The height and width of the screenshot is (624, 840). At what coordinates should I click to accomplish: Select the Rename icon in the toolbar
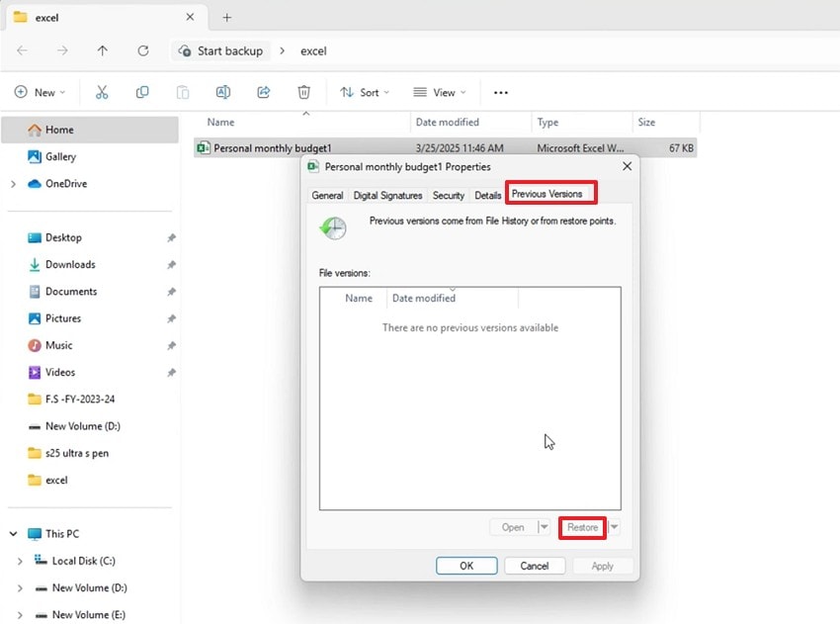tap(223, 92)
